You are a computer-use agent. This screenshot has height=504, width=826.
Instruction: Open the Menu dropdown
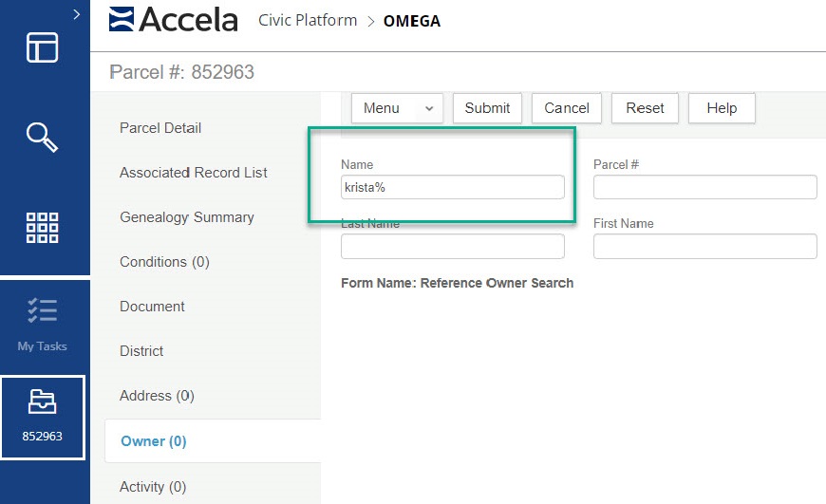398,108
